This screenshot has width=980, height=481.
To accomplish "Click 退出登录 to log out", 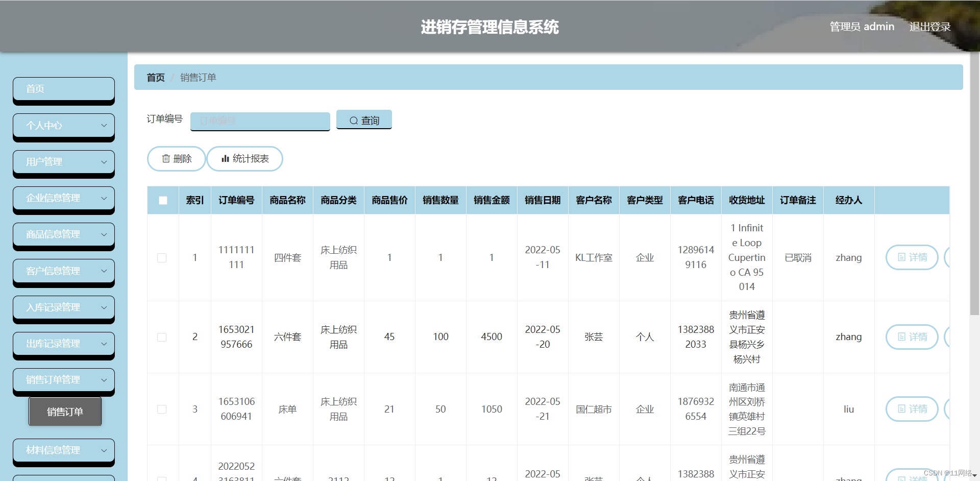I will (x=929, y=27).
